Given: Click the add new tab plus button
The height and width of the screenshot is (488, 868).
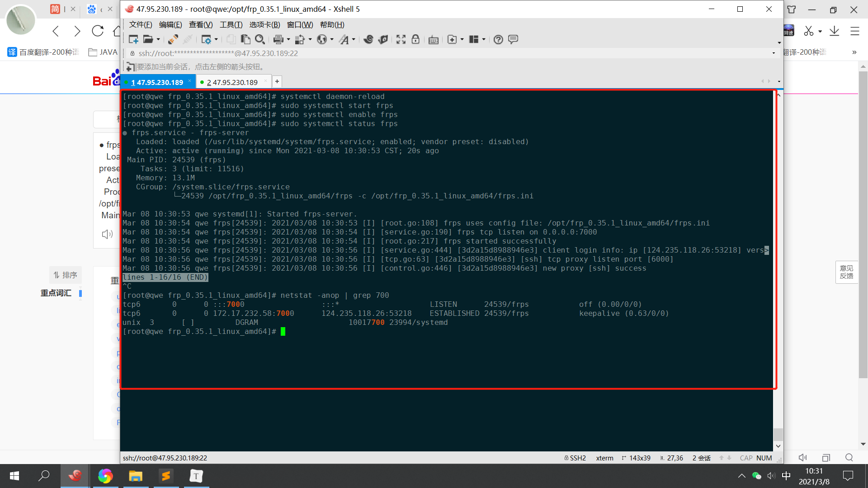Looking at the screenshot, I should tap(277, 81).
